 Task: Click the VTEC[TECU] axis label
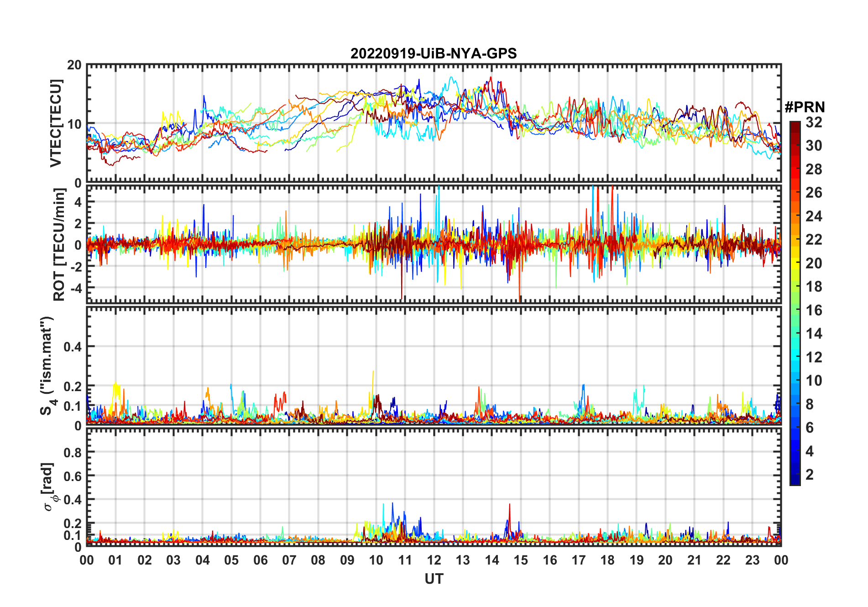(x=56, y=124)
